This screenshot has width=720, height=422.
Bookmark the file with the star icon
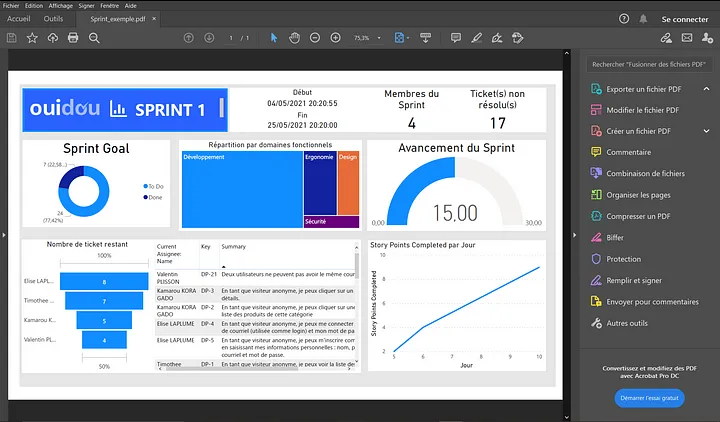(x=32, y=38)
